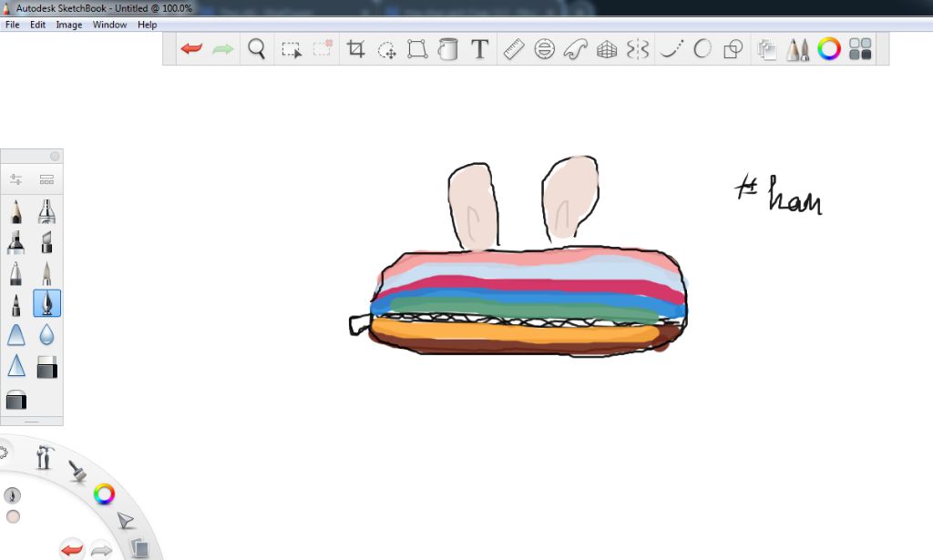Select the Quick Transform lasso tool

click(x=386, y=49)
